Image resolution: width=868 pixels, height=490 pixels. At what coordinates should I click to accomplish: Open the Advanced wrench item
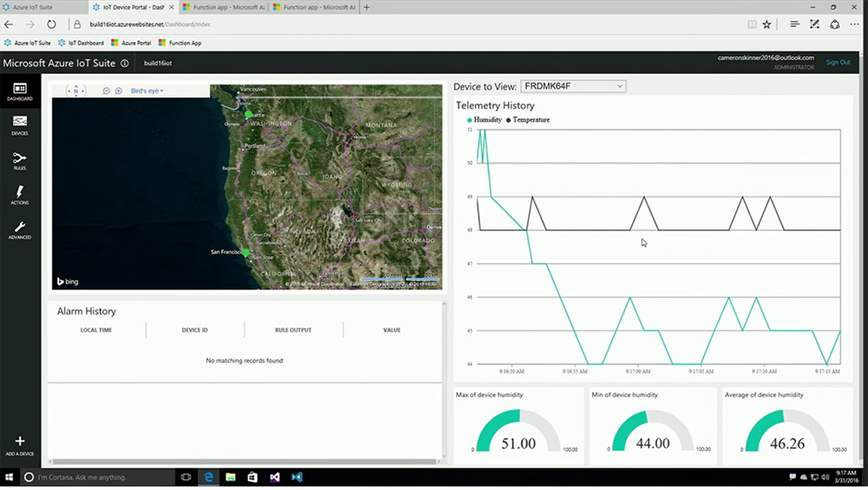[20, 230]
